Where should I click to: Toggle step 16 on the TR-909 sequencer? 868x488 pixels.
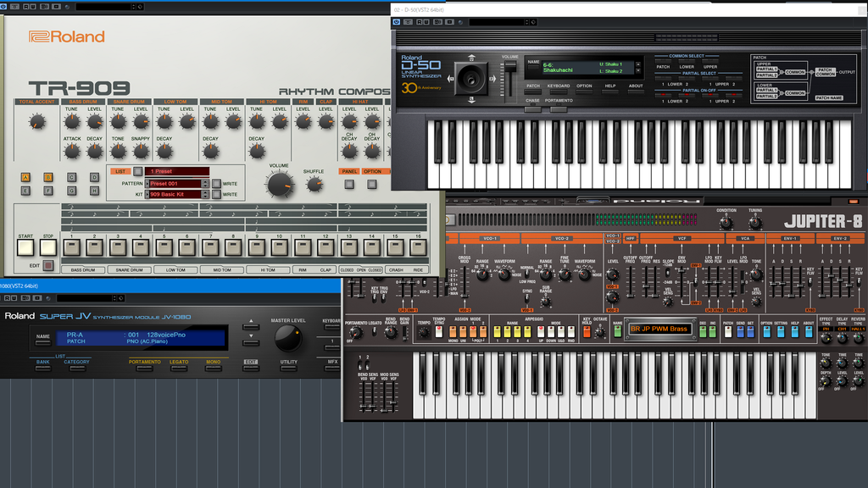418,247
